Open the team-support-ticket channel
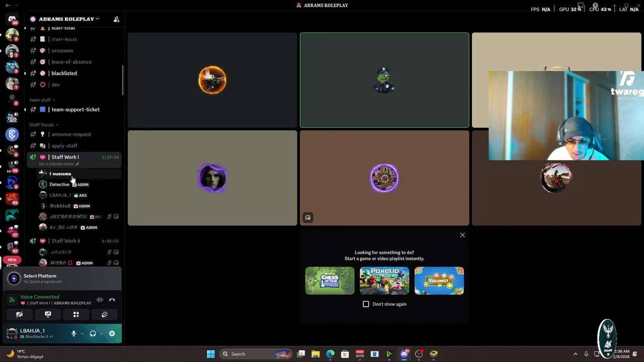The image size is (644, 362). pos(74,109)
